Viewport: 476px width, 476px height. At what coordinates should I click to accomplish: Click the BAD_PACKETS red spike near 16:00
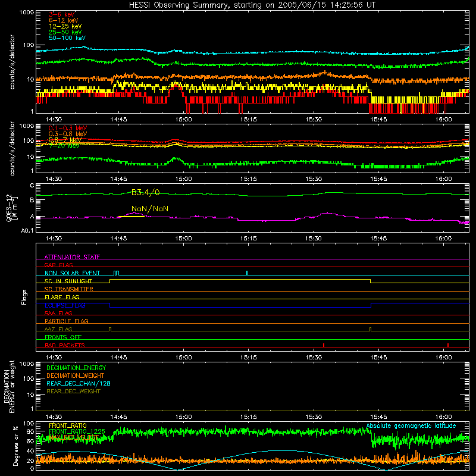tap(448, 345)
